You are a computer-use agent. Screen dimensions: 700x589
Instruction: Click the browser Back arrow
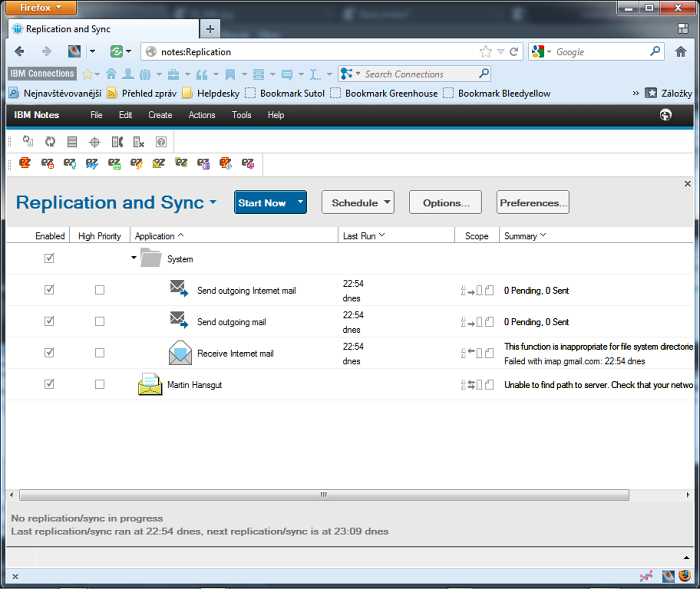point(19,51)
